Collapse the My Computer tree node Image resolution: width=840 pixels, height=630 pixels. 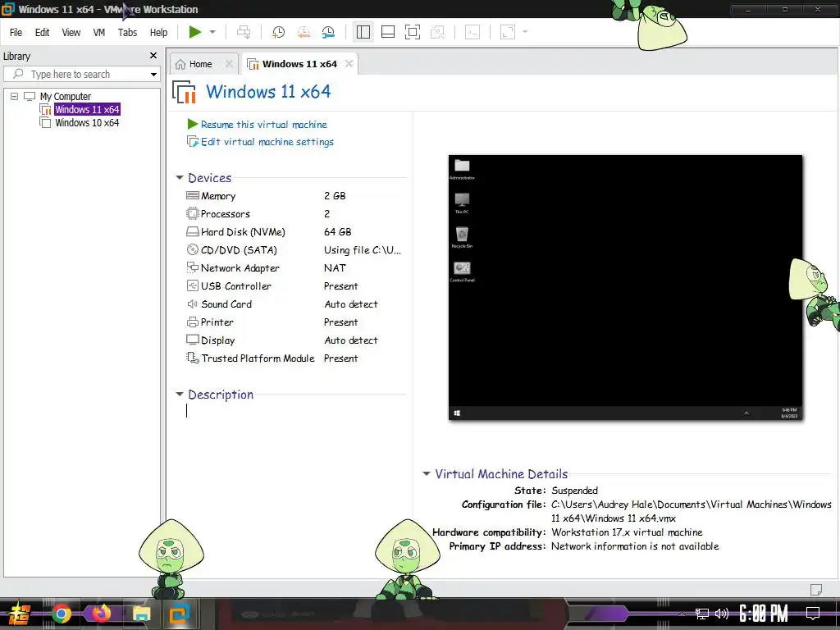pos(15,97)
